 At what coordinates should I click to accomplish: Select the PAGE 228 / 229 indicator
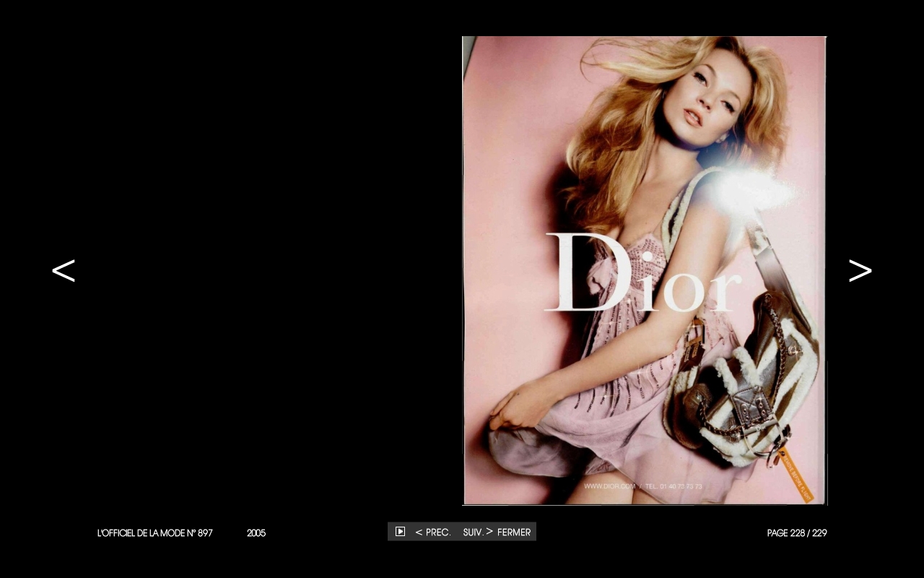coord(797,533)
